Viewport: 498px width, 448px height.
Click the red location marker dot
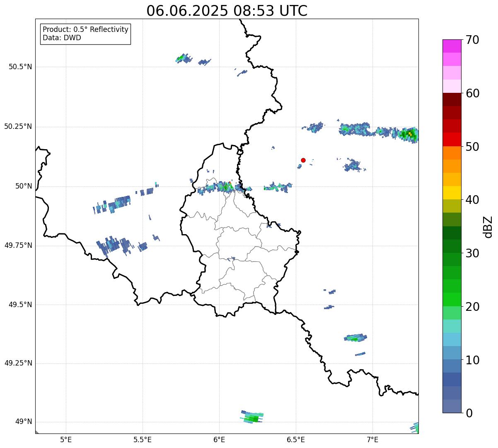pos(303,160)
